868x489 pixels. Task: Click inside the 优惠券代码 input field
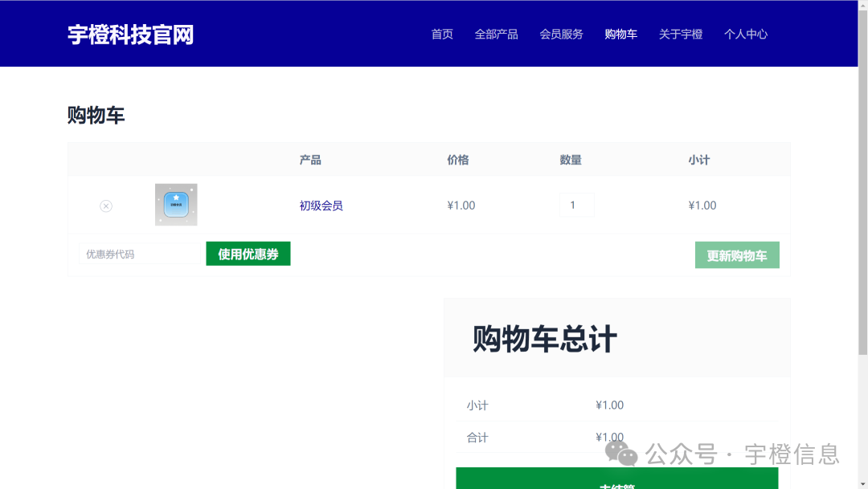pos(140,253)
